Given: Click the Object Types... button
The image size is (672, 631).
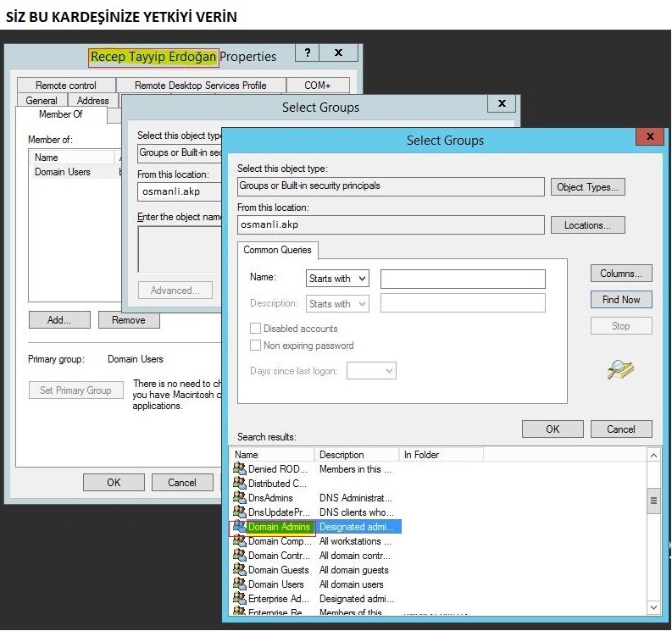Looking at the screenshot, I should click(x=587, y=187).
